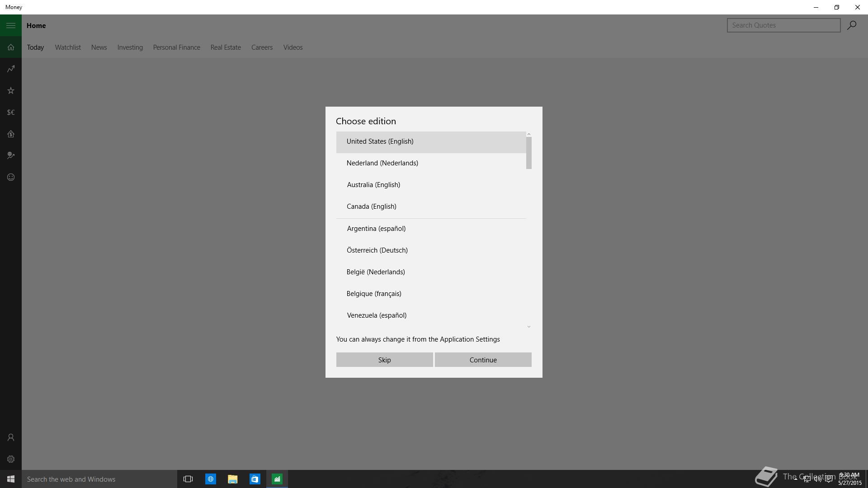Image resolution: width=868 pixels, height=488 pixels.
Task: Open the notification center tray icon
Action: pos(829,479)
